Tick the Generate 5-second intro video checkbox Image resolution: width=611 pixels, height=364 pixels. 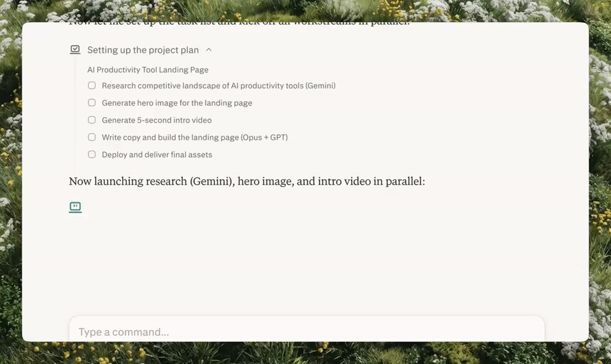click(92, 120)
